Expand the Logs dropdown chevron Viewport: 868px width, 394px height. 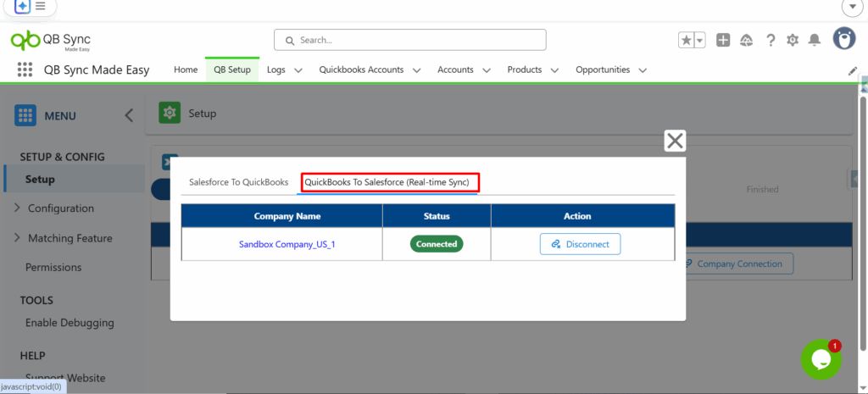298,70
